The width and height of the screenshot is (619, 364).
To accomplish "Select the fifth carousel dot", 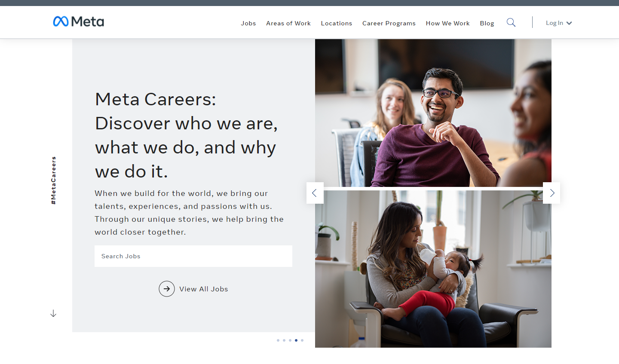I will [302, 340].
